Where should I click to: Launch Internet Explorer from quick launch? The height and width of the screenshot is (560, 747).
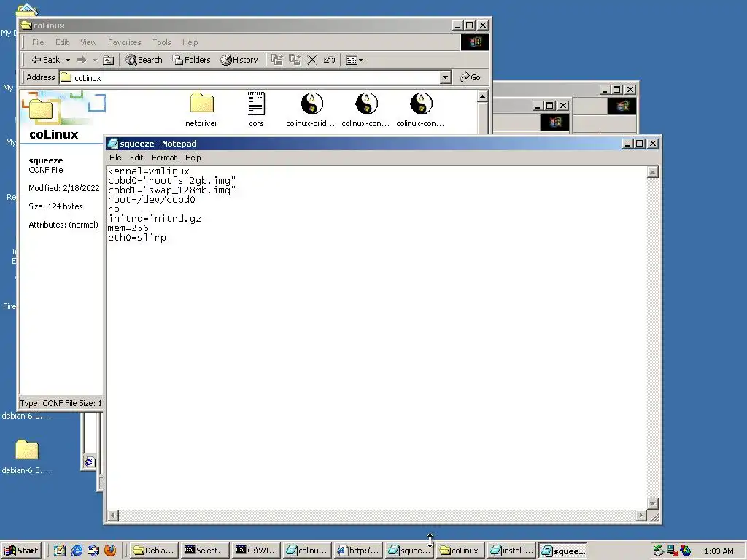coord(77,551)
